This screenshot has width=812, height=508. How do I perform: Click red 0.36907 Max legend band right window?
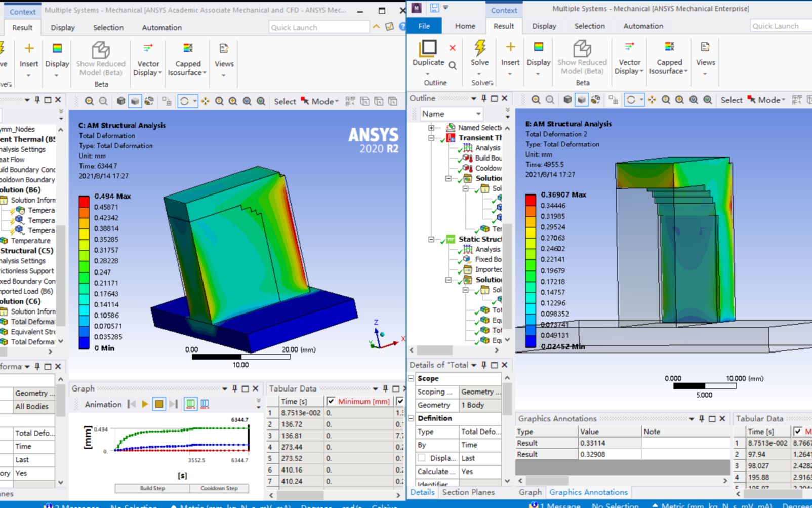click(x=531, y=200)
